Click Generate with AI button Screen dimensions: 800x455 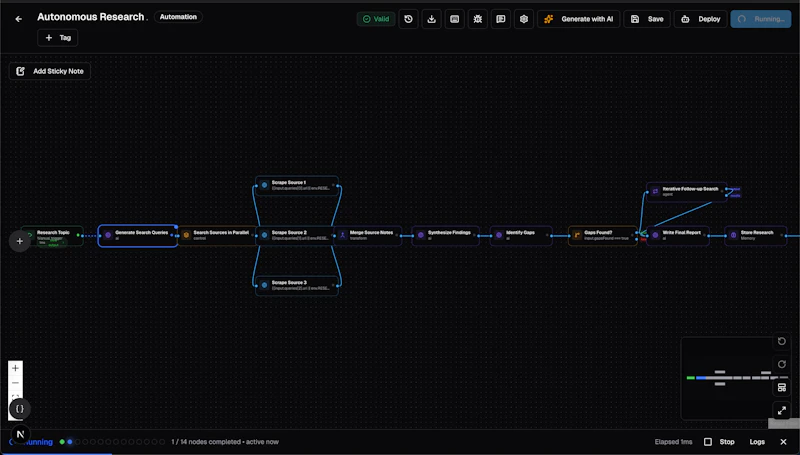[579, 19]
